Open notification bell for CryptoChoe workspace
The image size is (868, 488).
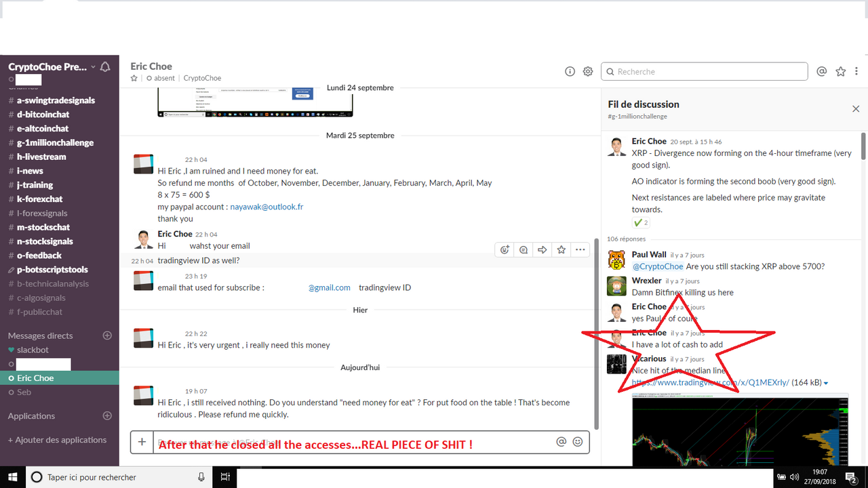[104, 67]
